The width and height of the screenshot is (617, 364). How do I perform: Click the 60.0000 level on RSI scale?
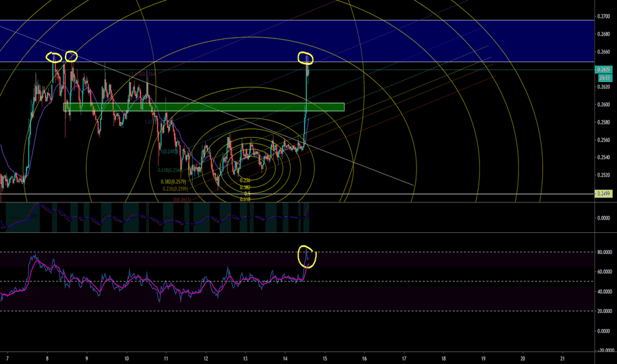[604, 272]
